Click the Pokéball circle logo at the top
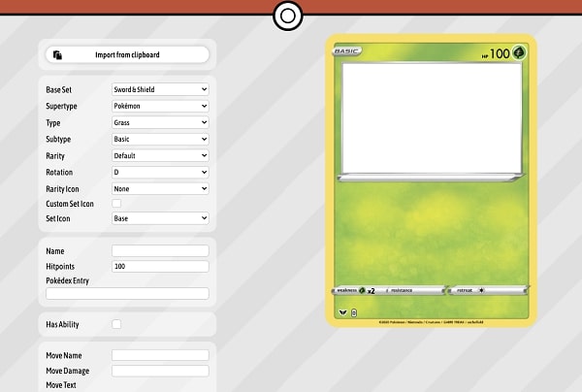Screen dimensions: 582x392 coord(288,16)
